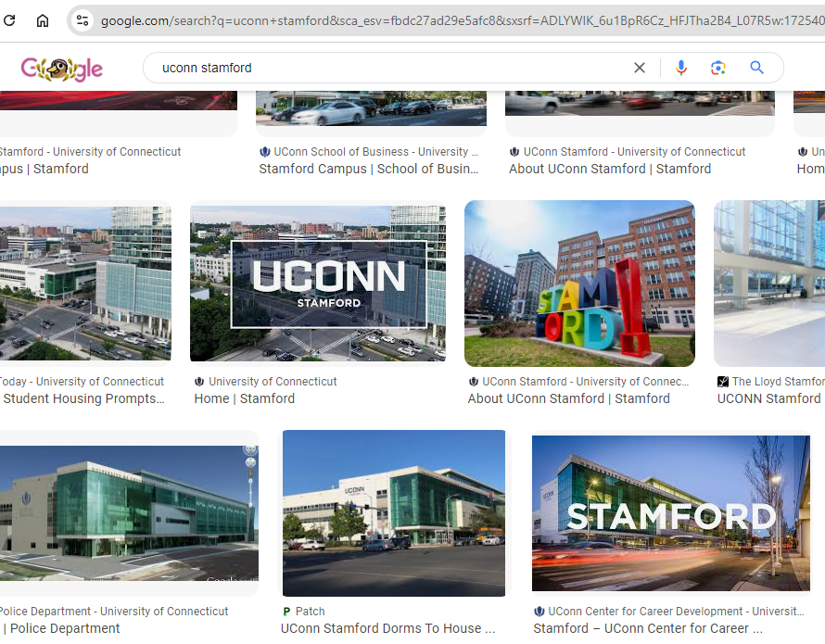Click favicon next to University of Connecticut Home result
The image size is (825, 644).
pos(199,382)
